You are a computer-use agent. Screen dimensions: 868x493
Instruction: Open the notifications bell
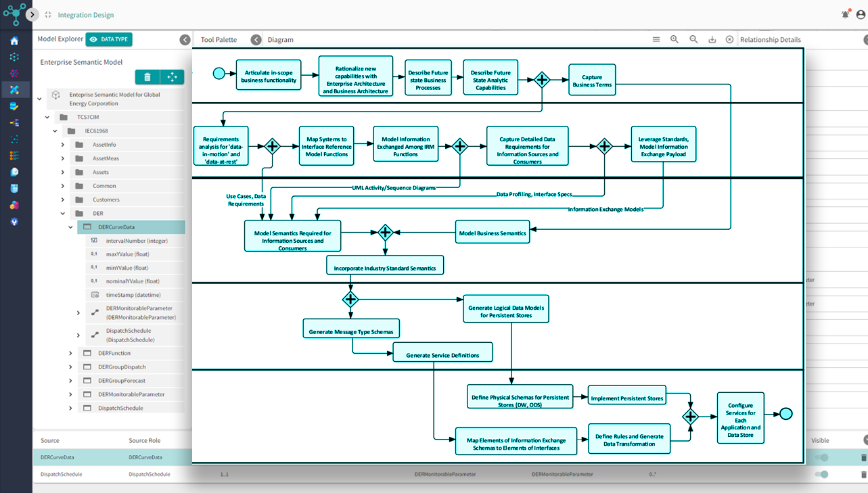[845, 14]
